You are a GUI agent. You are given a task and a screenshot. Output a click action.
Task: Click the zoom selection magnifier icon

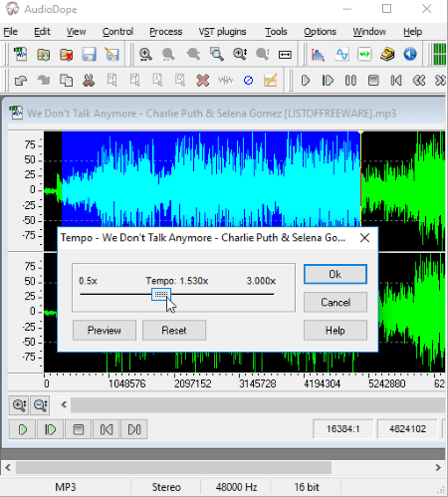pyautogui.click(x=217, y=54)
